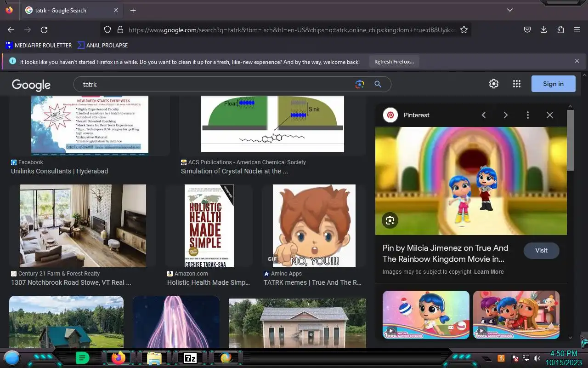Open the Unilinks Consultants Hyderabad result
This screenshot has height=368, width=588.
point(59,171)
